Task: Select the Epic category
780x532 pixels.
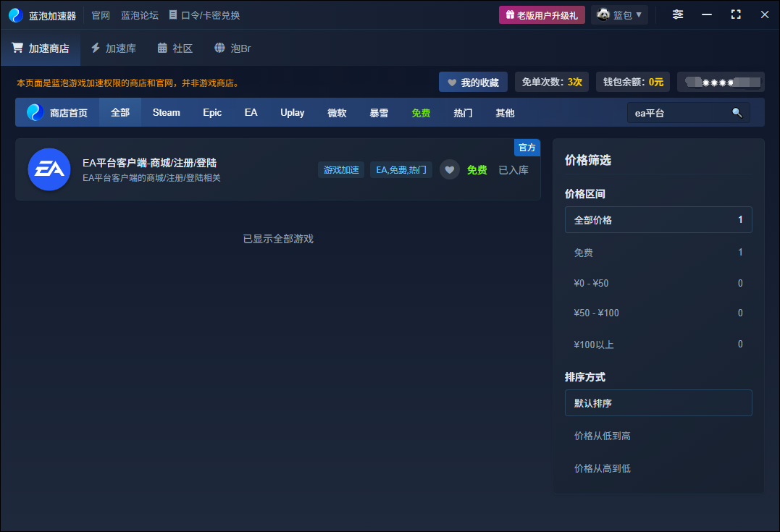Action: [x=212, y=113]
